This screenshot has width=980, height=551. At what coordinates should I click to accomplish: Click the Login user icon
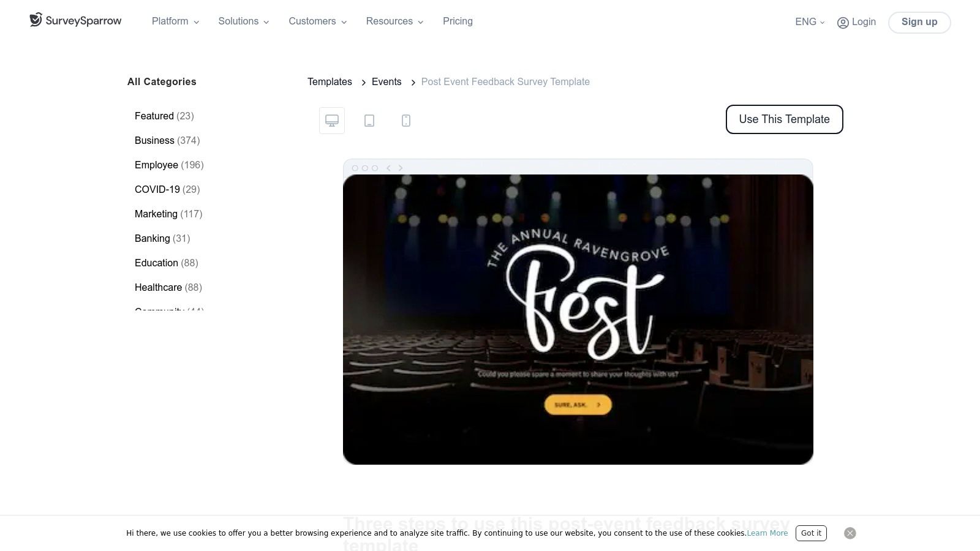843,23
